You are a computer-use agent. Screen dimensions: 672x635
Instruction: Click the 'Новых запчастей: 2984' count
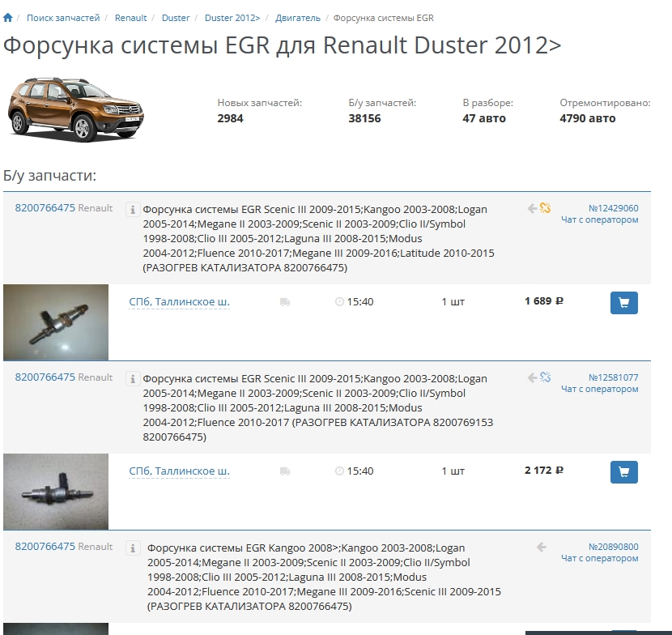tap(260, 111)
